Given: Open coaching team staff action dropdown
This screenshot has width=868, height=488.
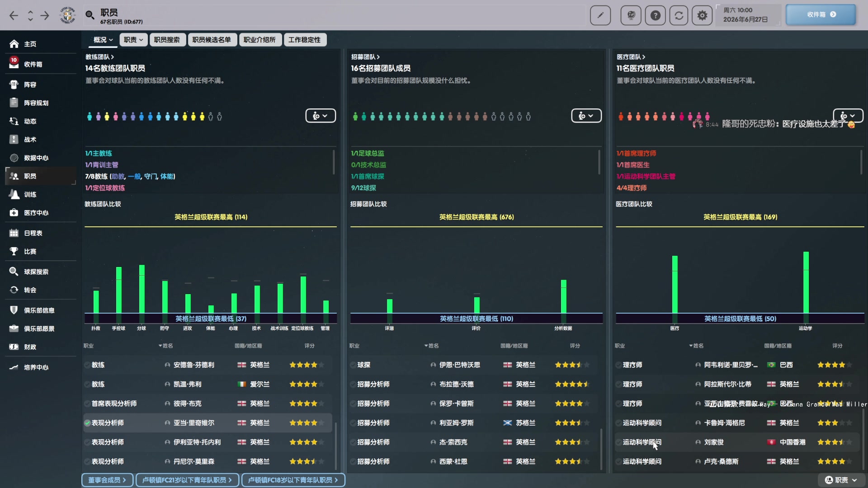Looking at the screenshot, I should (x=321, y=116).
